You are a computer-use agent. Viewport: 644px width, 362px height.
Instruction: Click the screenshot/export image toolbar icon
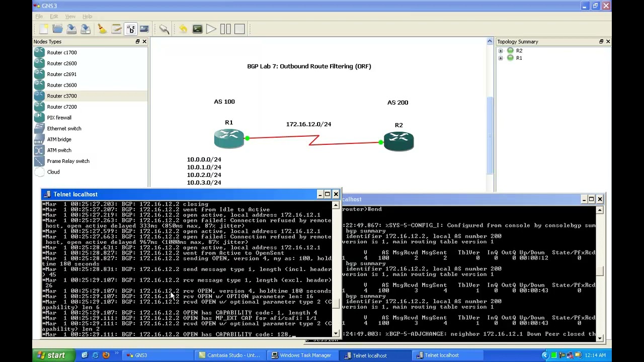144,29
